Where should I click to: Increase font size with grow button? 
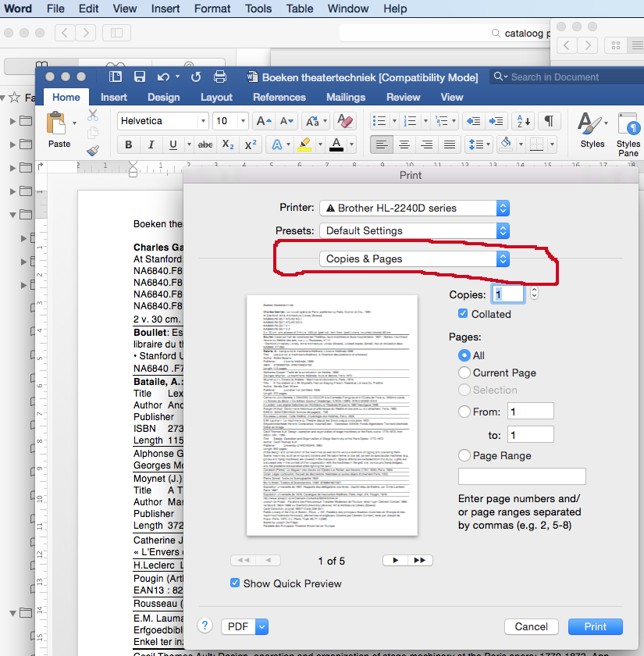coord(264,121)
